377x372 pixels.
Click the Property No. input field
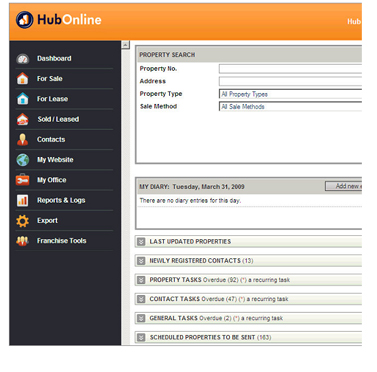click(290, 69)
